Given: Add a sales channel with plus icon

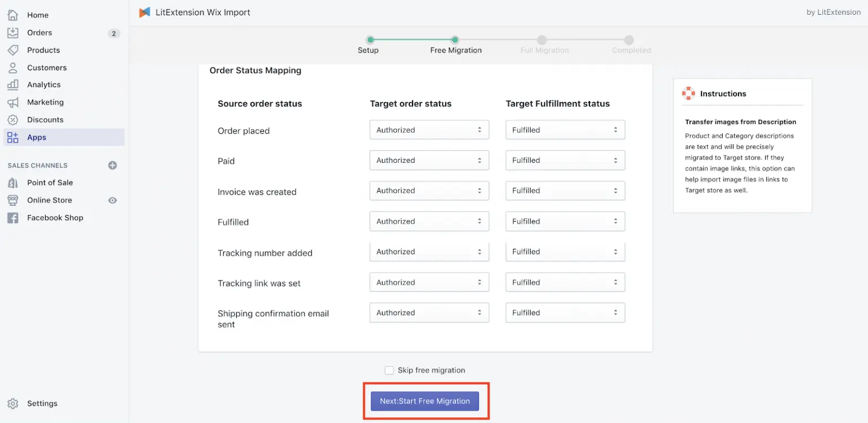Looking at the screenshot, I should [x=112, y=166].
